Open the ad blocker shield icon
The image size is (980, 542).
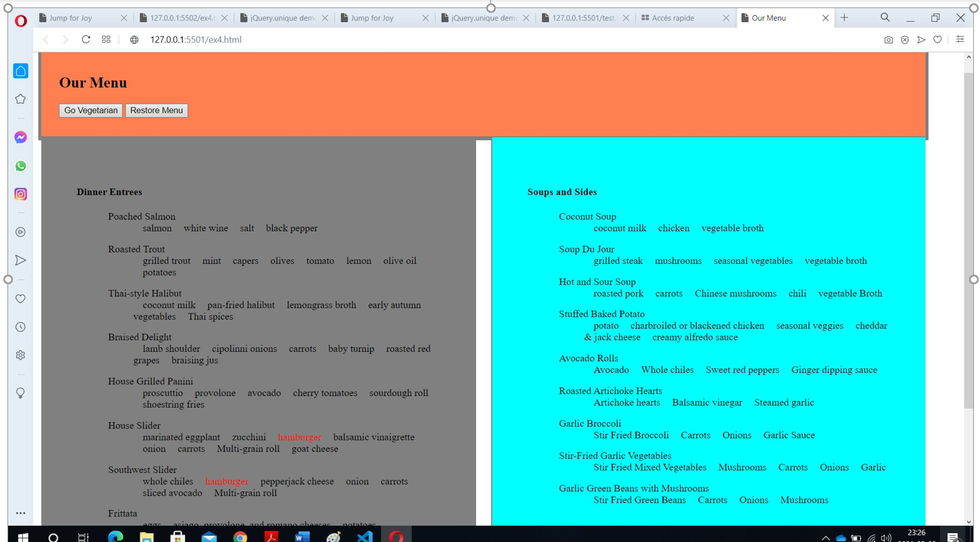tap(906, 40)
